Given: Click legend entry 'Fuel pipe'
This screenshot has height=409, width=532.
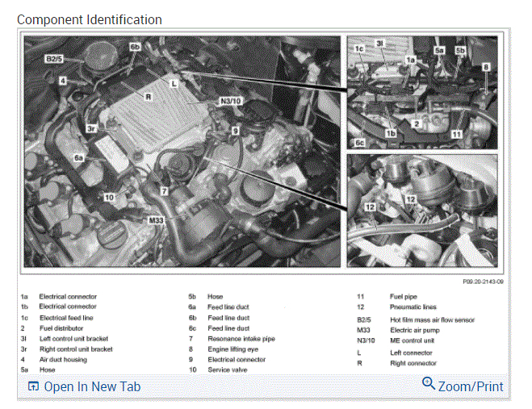Looking at the screenshot, I should coord(404,297).
